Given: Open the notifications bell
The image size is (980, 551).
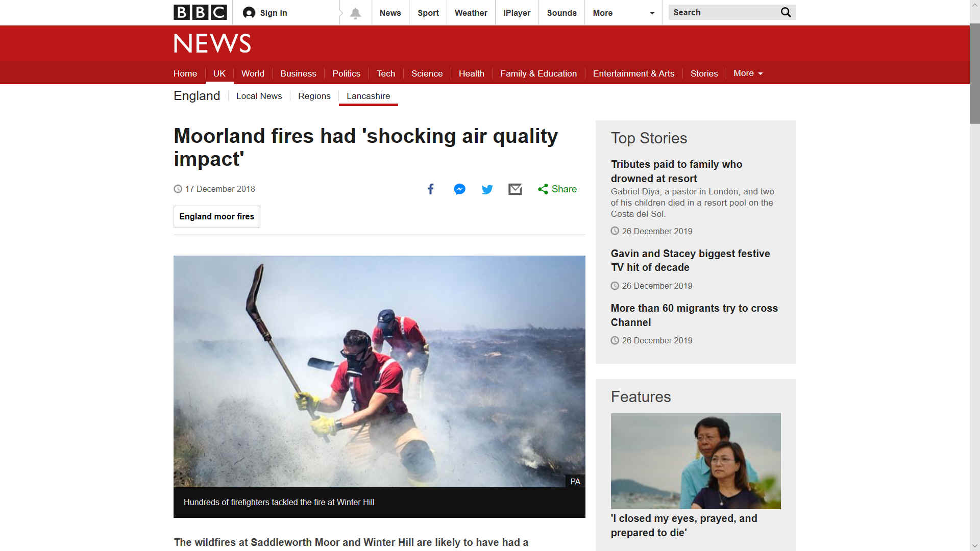Looking at the screenshot, I should click(356, 13).
